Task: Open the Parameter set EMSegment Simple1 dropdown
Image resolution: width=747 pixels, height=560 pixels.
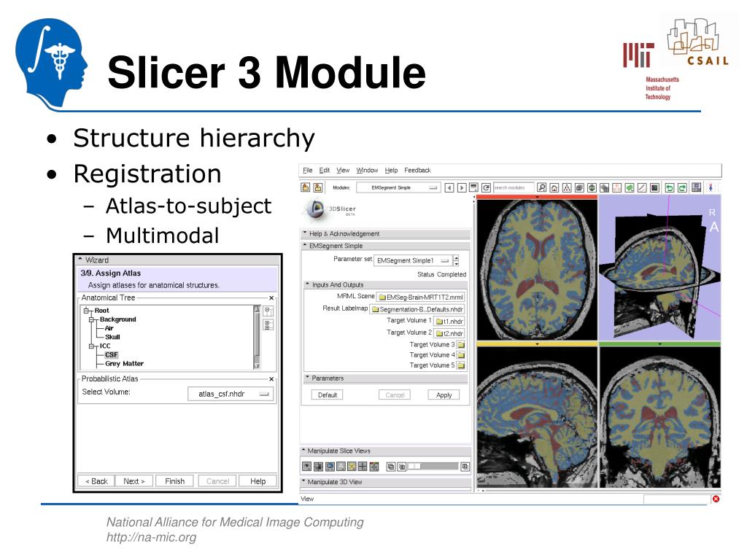Action: point(413,260)
